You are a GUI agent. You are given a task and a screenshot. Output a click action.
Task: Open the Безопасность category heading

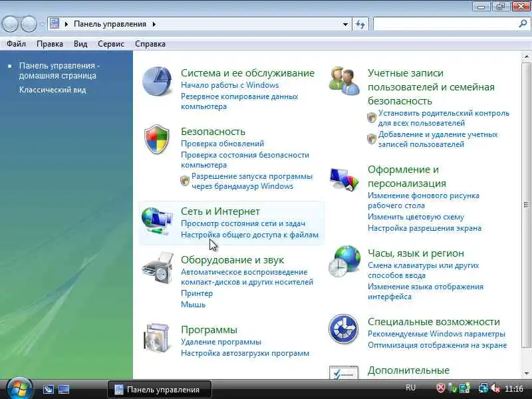213,131
